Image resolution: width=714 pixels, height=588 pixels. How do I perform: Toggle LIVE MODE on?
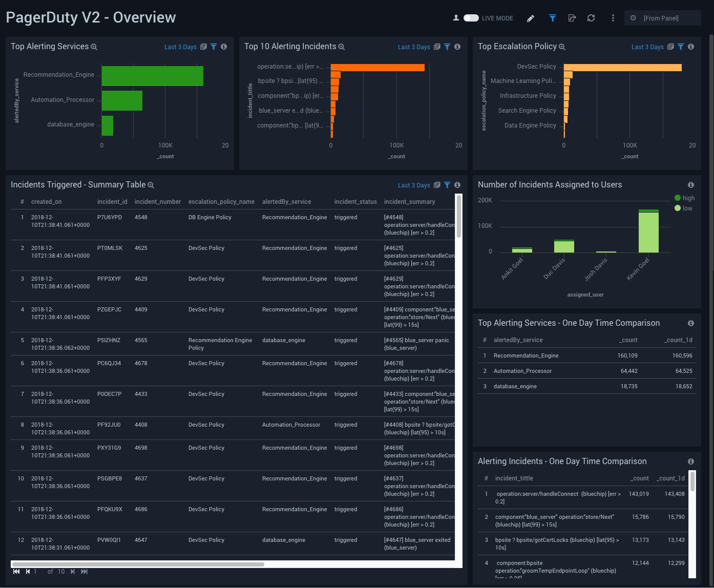click(x=471, y=17)
